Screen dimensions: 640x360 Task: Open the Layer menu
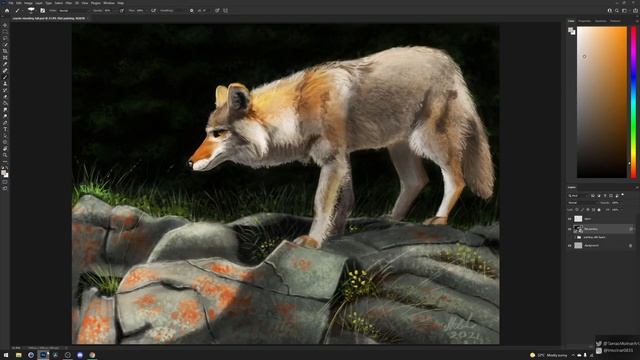pyautogui.click(x=39, y=3)
